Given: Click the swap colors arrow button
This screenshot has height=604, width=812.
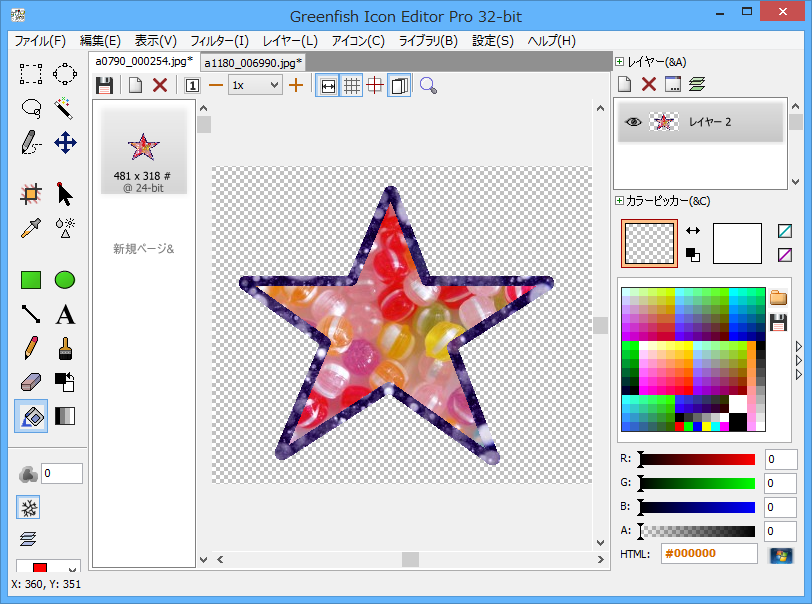Looking at the screenshot, I should click(x=693, y=230).
